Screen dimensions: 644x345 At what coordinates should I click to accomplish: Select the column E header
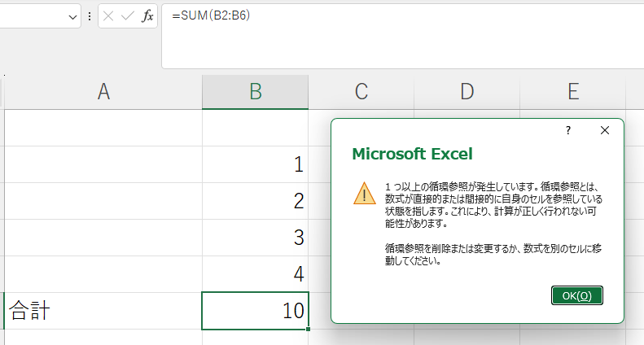(x=573, y=92)
